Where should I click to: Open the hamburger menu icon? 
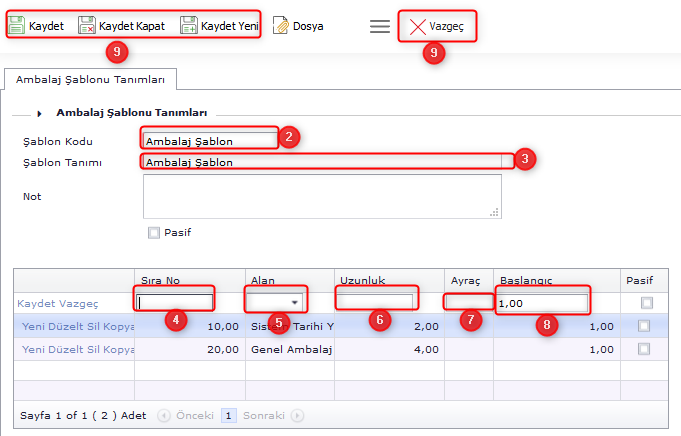[380, 27]
